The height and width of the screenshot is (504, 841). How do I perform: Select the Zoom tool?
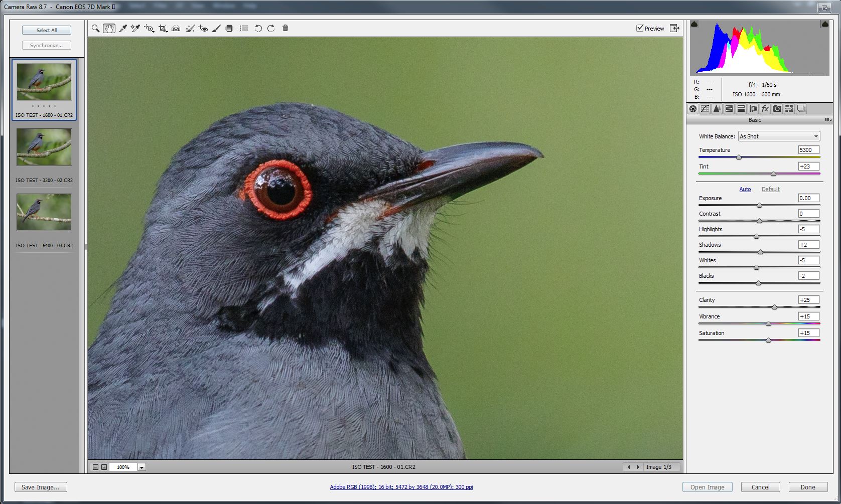(95, 29)
